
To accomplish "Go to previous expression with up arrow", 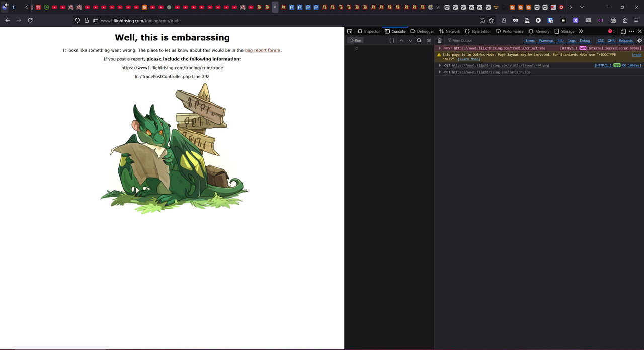I will point(401,40).
